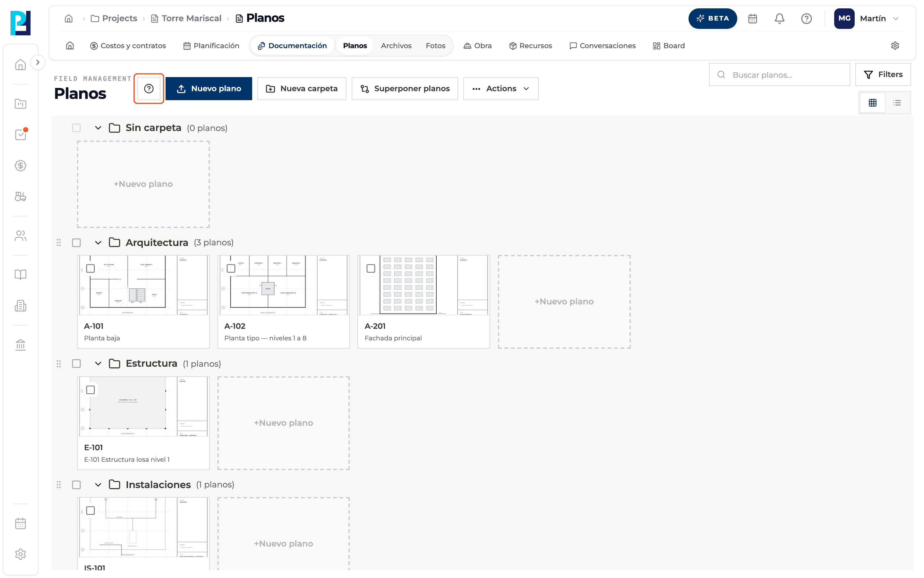Collapse the Instalaciones folder
The image size is (924, 578).
[98, 485]
